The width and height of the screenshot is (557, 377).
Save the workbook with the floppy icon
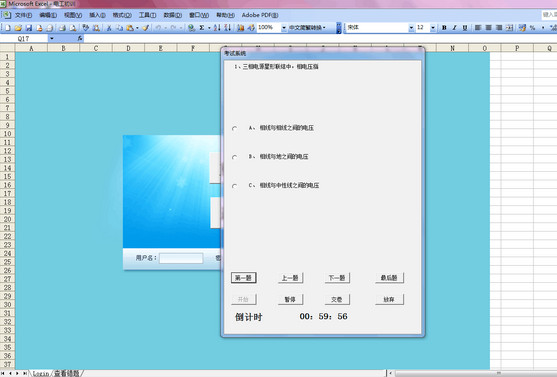[x=29, y=28]
